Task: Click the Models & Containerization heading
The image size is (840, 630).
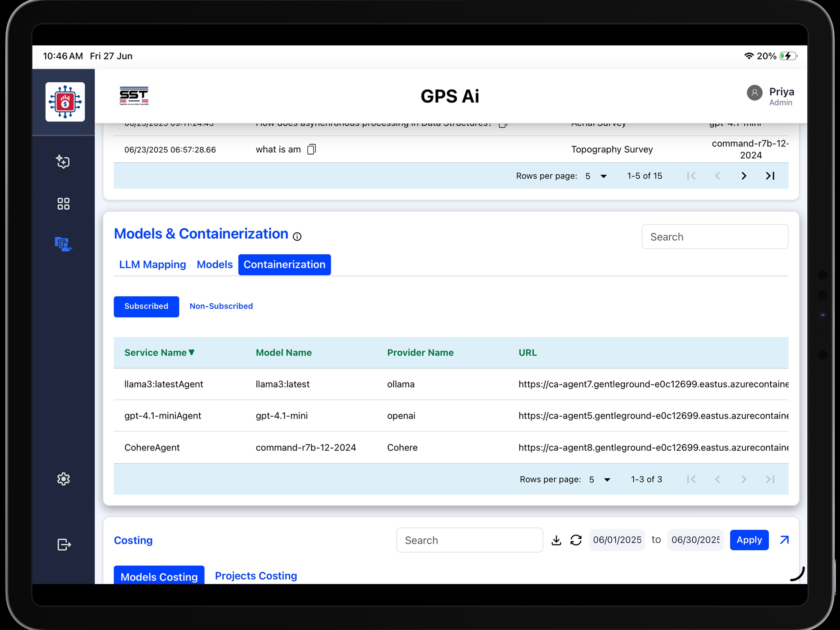Action: click(201, 234)
